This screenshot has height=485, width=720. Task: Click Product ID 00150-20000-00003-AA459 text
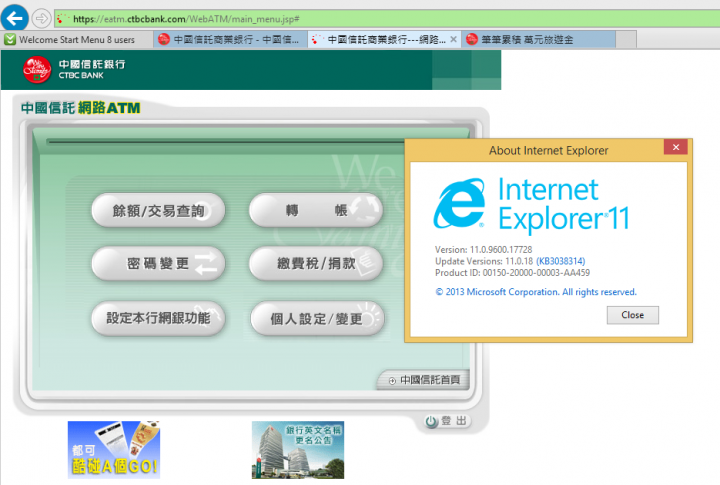pyautogui.click(x=512, y=273)
